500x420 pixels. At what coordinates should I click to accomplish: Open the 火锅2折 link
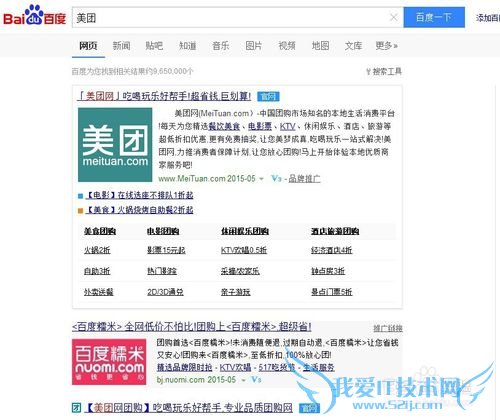pyautogui.click(x=97, y=250)
